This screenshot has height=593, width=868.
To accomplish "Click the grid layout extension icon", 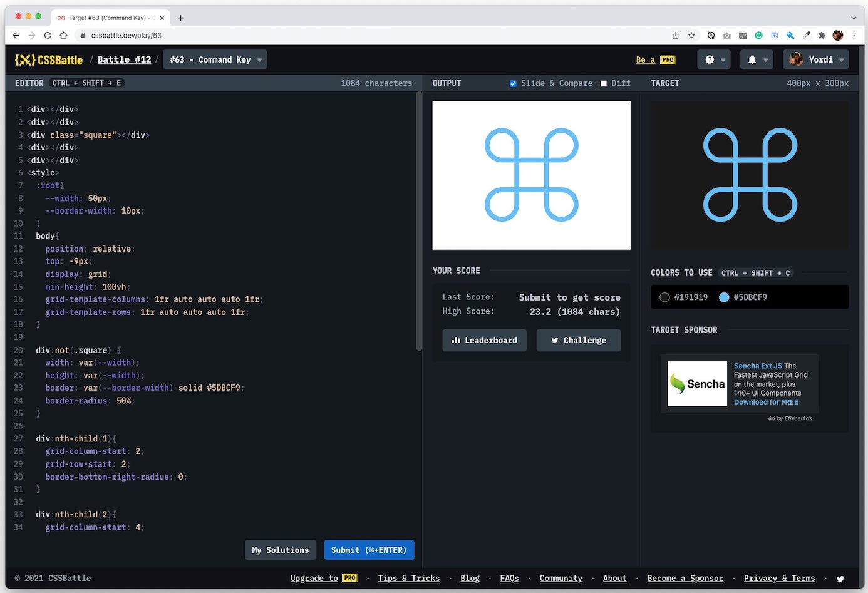I will click(x=743, y=36).
